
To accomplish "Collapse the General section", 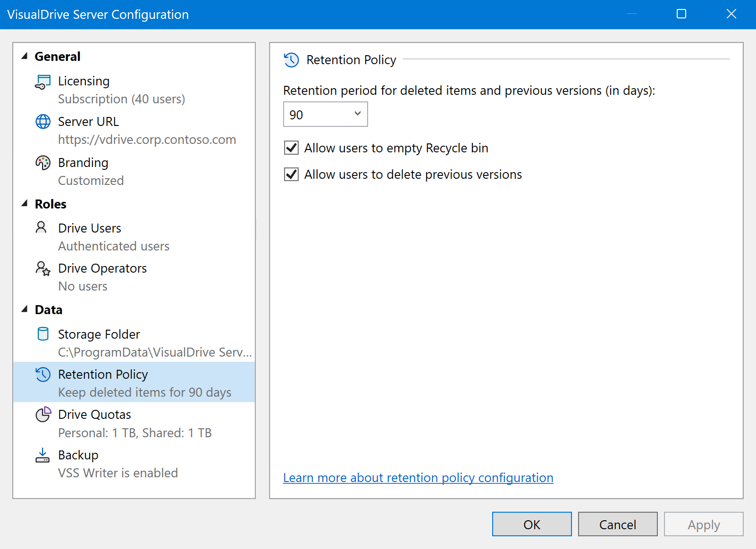I will click(x=25, y=56).
